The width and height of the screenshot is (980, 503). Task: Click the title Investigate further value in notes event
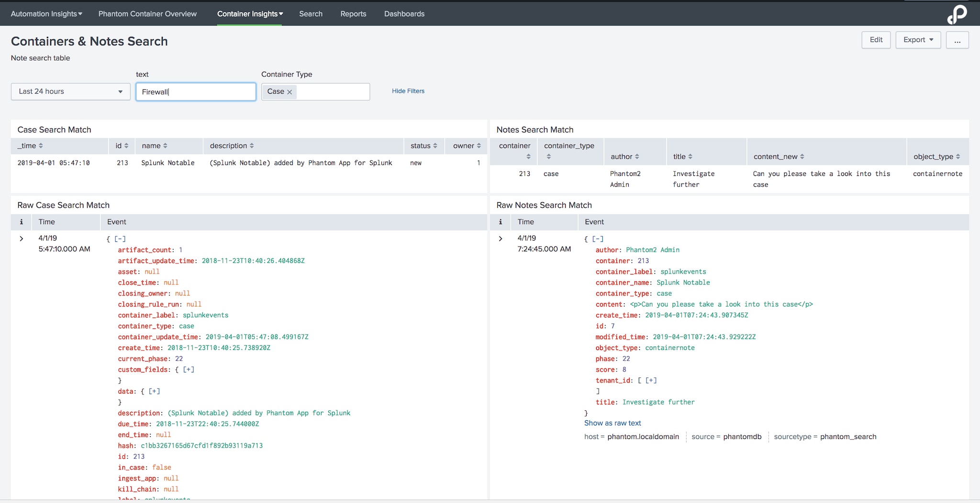tap(658, 402)
